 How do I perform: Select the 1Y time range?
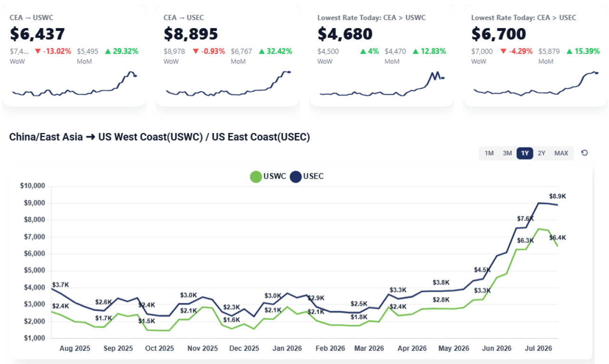(x=525, y=153)
